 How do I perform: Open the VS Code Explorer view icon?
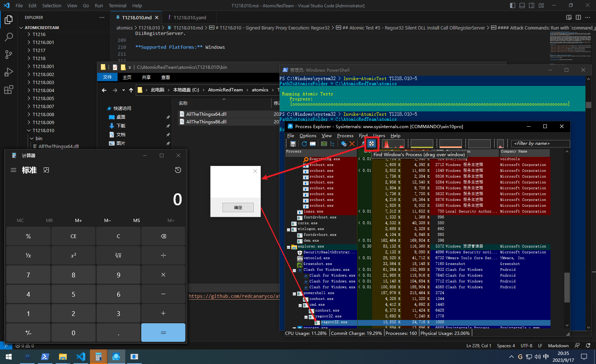click(9, 19)
